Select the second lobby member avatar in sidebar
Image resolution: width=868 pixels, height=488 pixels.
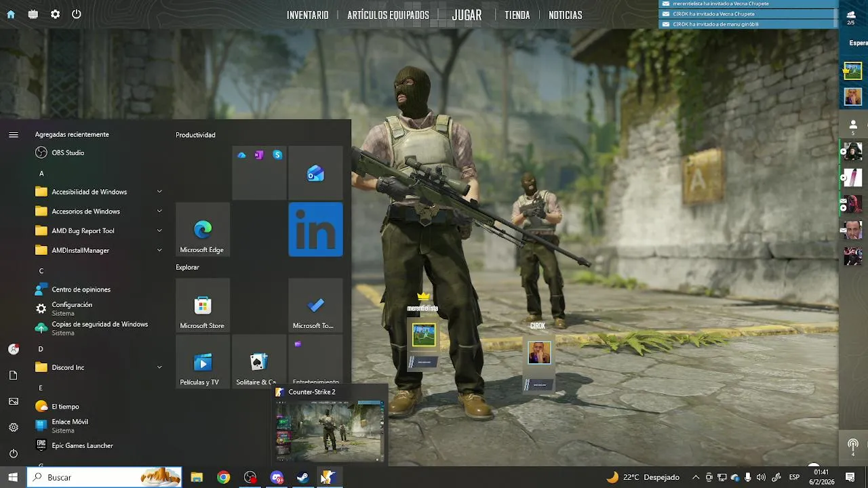tap(852, 97)
